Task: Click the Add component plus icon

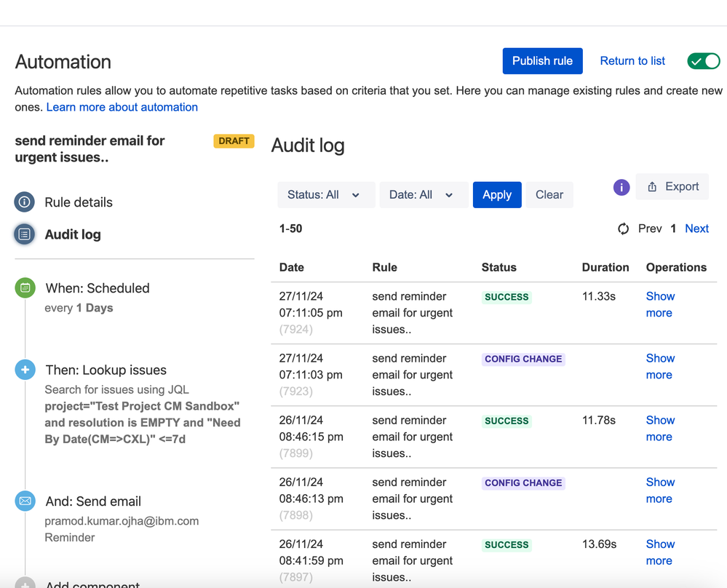Action: pyautogui.click(x=25, y=584)
